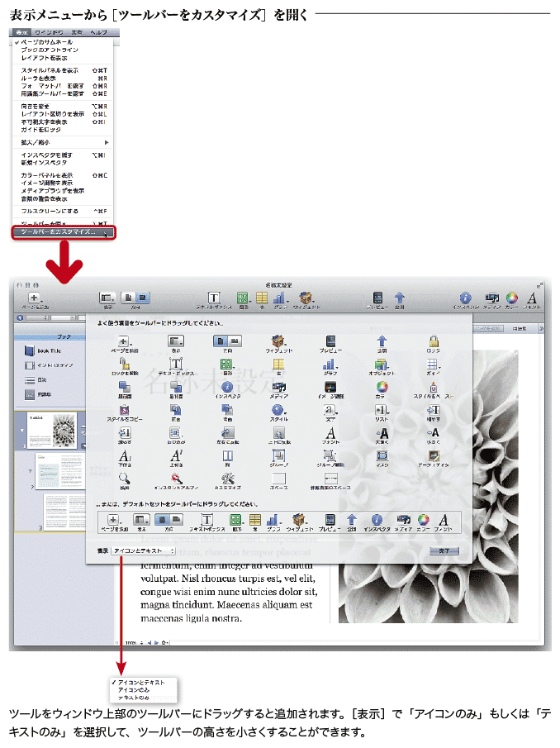Click スタイルをコピー icon in palette
The width and height of the screenshot is (560, 748).
tap(125, 410)
